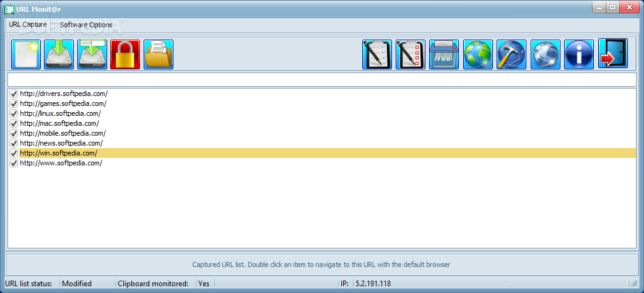
Task: Close the URL Monit@r window
Action: click(x=629, y=7)
